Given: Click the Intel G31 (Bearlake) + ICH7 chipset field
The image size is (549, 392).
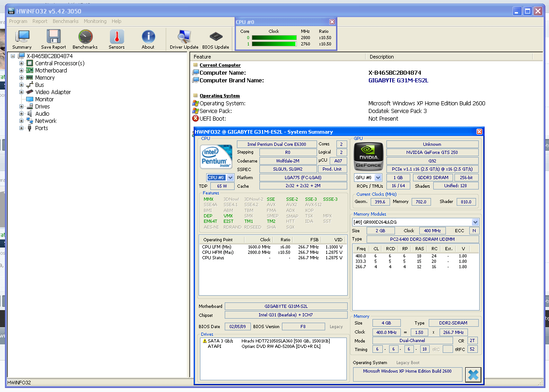Looking at the screenshot, I should (286, 315).
